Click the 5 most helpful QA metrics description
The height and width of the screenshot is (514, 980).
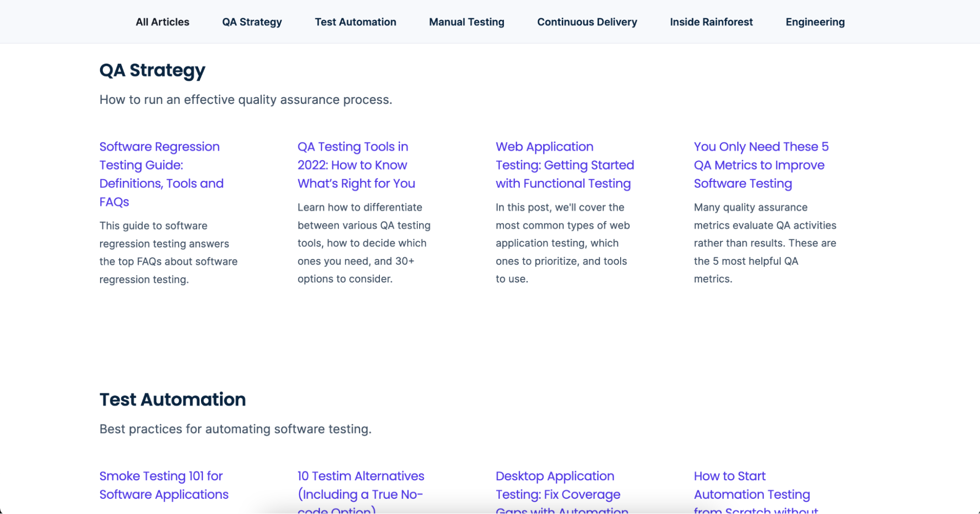click(x=765, y=243)
